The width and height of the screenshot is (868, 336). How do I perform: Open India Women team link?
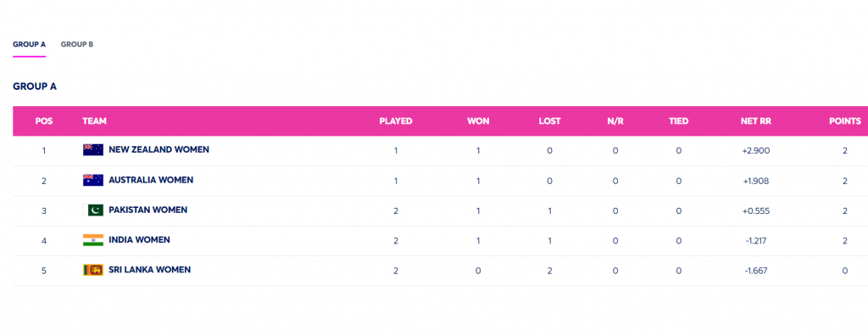140,240
